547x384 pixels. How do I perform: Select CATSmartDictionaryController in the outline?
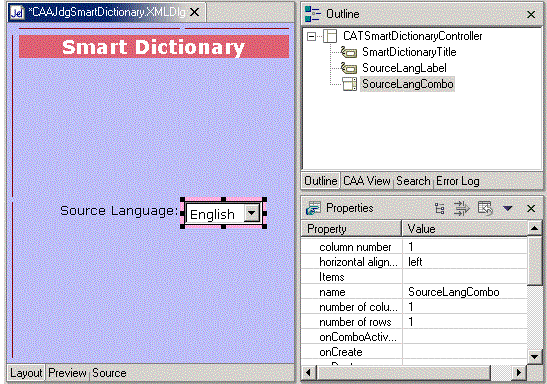point(412,36)
